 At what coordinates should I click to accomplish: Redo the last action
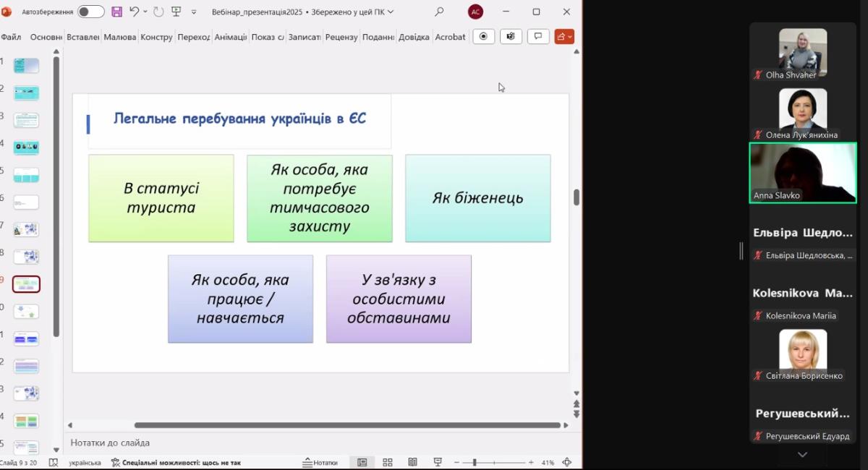pos(158,12)
